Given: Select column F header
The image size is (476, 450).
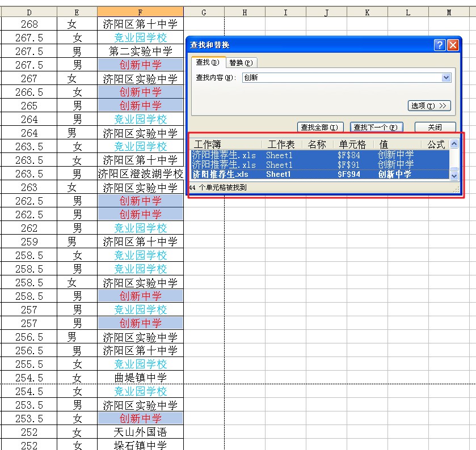Looking at the screenshot, I should pos(140,12).
